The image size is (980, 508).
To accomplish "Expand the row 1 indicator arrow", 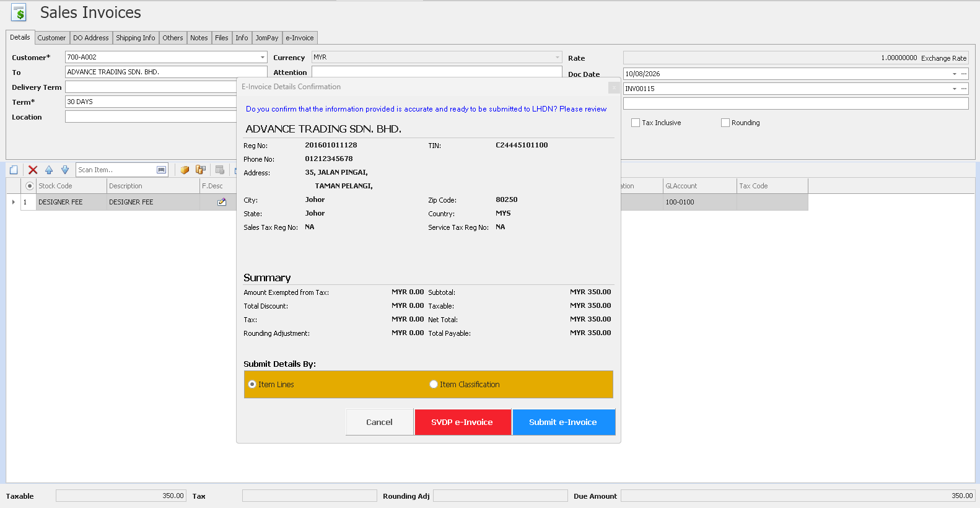I will tap(14, 202).
